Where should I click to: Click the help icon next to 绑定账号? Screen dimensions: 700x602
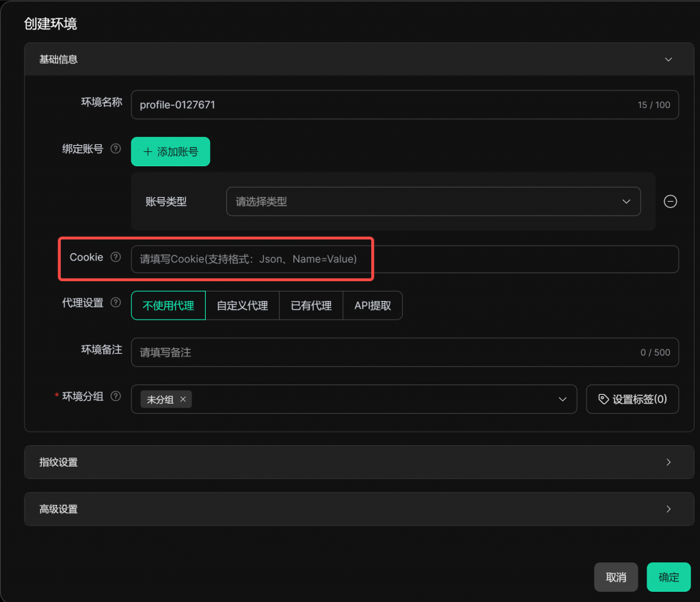[x=116, y=148]
